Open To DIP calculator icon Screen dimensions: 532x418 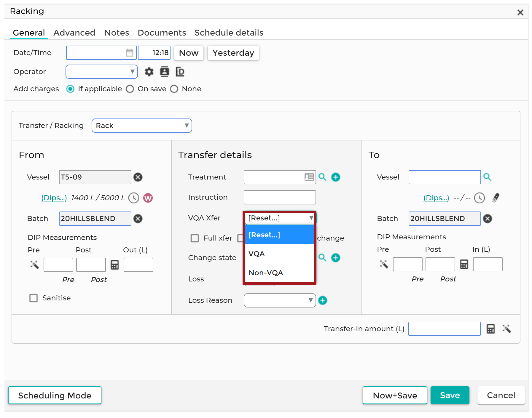tap(464, 264)
